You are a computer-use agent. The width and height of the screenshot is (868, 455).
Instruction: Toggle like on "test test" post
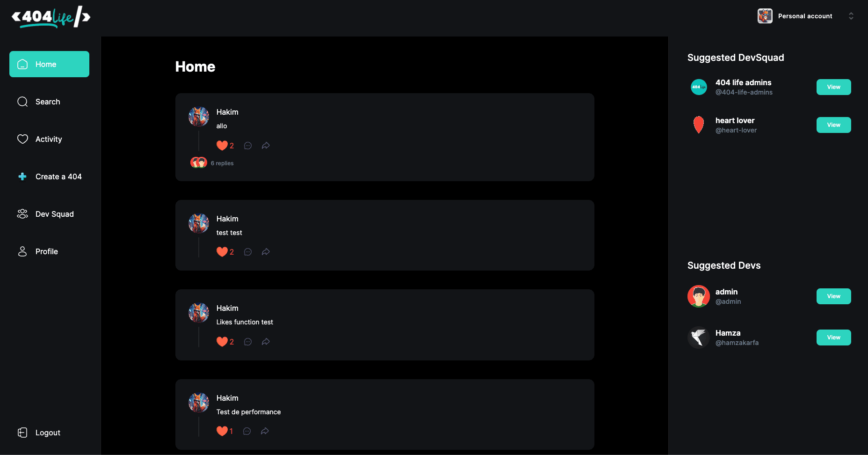(222, 252)
